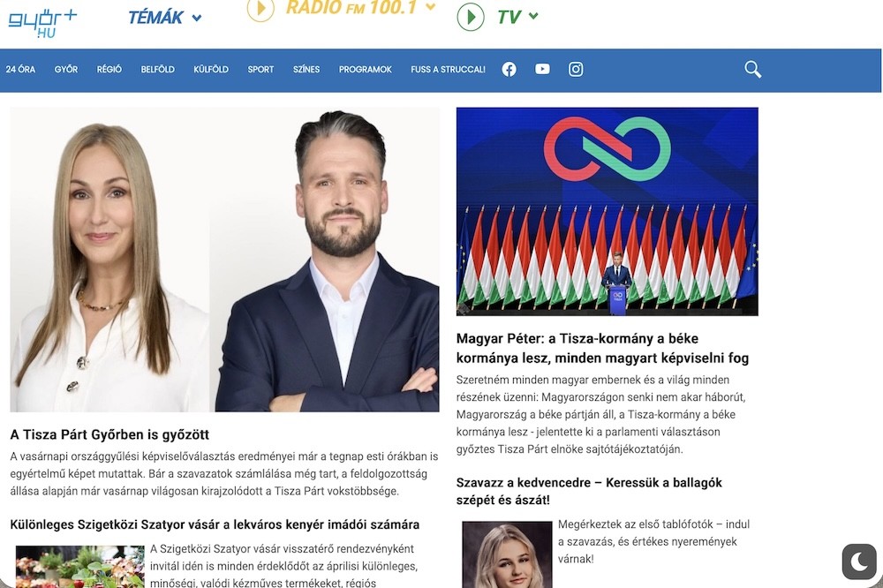
Task: Toggle dark mode with moon button
Action: 858,562
